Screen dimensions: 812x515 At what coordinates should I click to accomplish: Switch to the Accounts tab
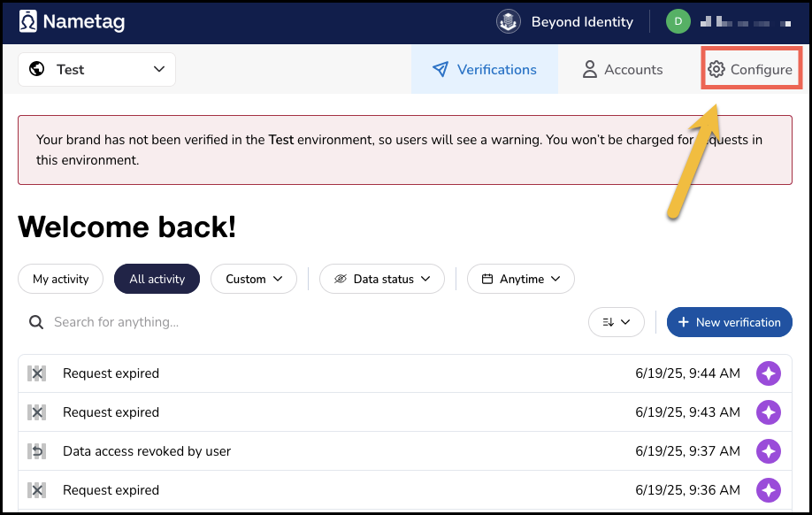pos(622,70)
